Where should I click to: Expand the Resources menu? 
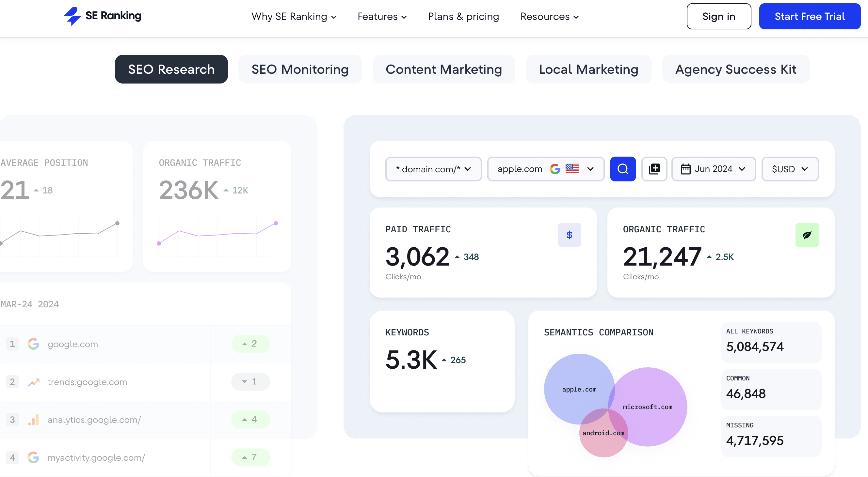coord(549,17)
